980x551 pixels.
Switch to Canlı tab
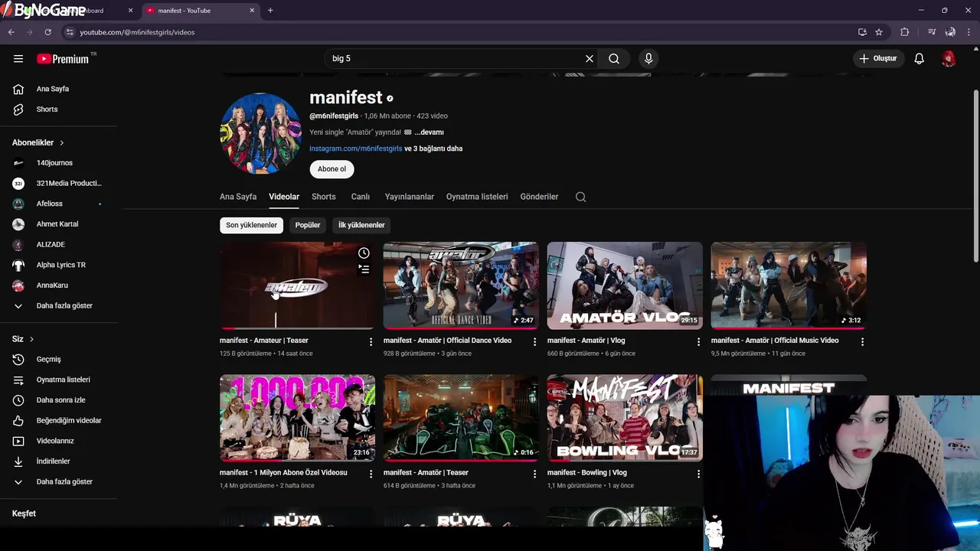tap(361, 197)
